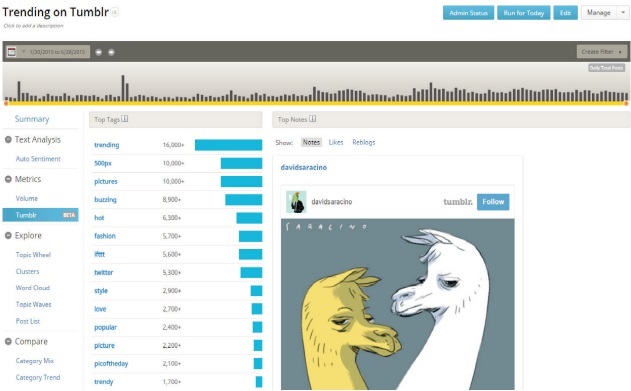Open the Create Filter dropdown

tap(602, 52)
